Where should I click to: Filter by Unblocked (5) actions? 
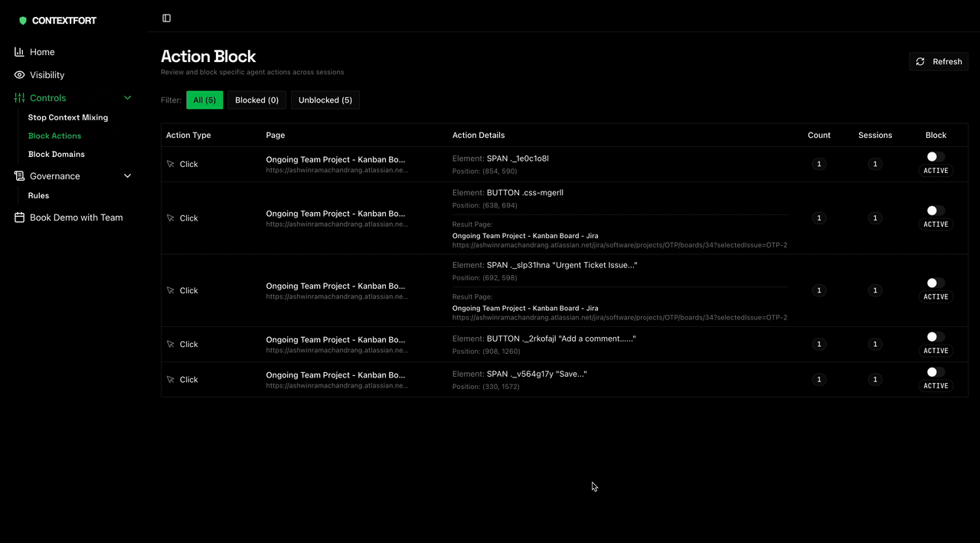(325, 100)
